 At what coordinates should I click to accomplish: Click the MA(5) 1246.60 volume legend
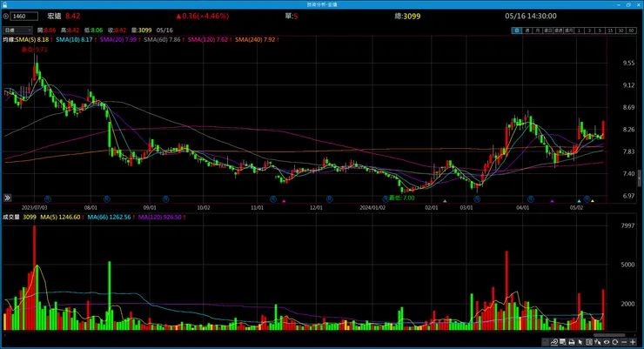click(62, 217)
